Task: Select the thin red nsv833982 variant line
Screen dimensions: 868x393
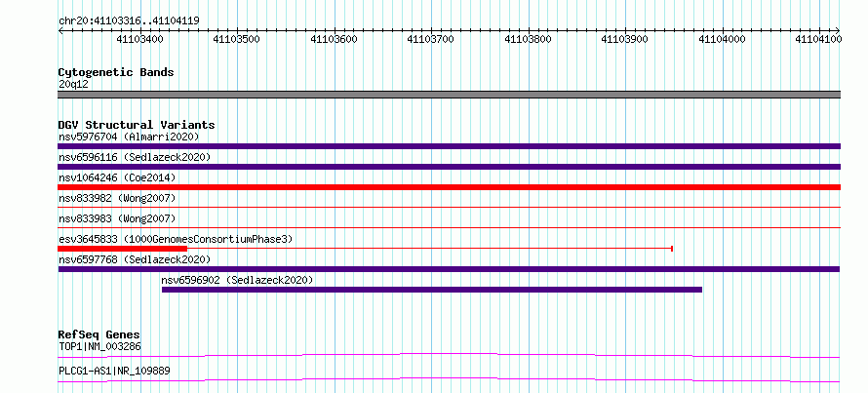Action: click(449, 207)
